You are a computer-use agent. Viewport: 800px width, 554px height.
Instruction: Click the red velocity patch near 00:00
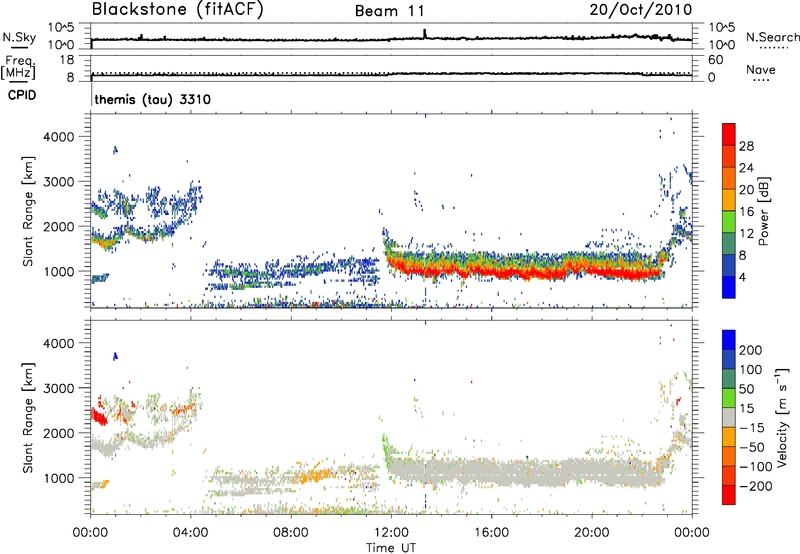tap(99, 417)
